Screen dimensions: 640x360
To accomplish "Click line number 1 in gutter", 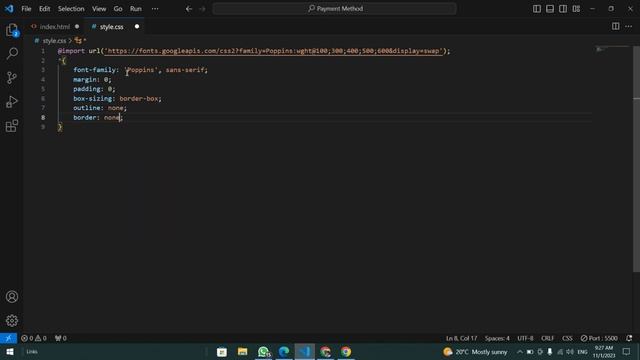I will point(43,51).
